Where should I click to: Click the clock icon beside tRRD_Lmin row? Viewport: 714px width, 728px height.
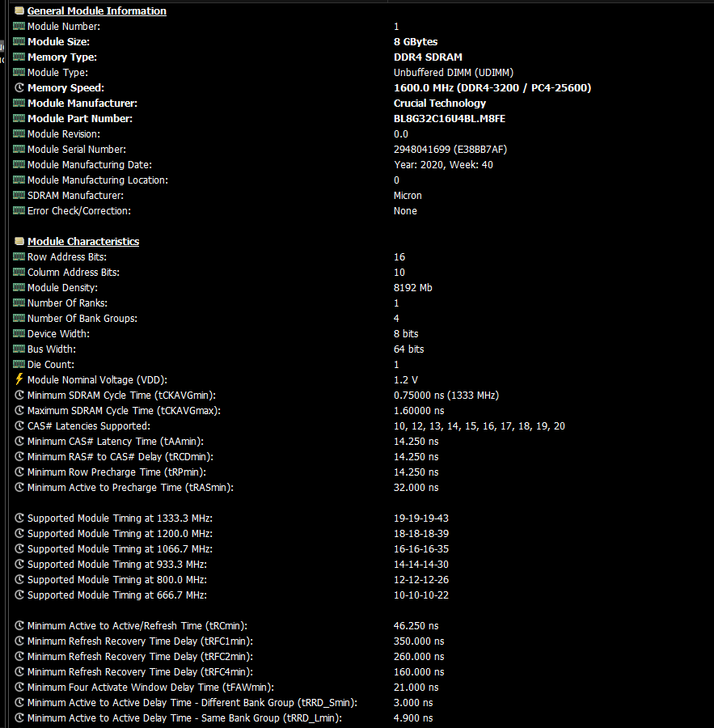point(19,717)
